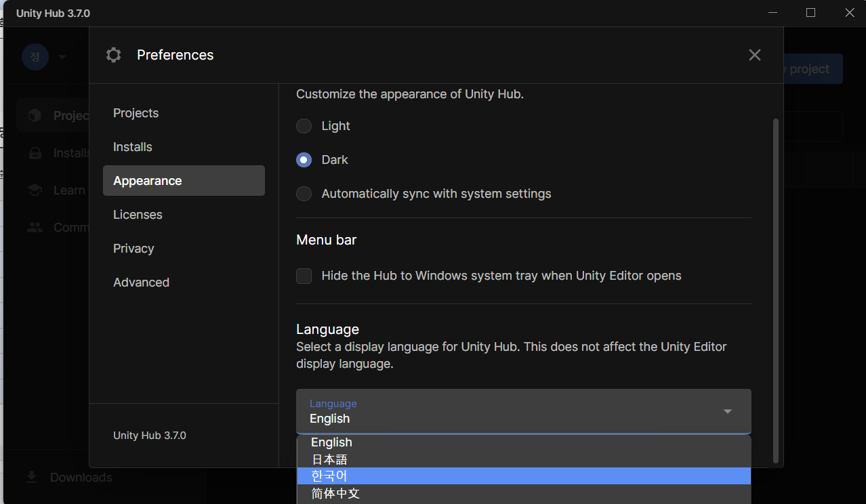866x504 pixels.
Task: Expand the account dropdown arrow beside avatar
Action: (62, 57)
